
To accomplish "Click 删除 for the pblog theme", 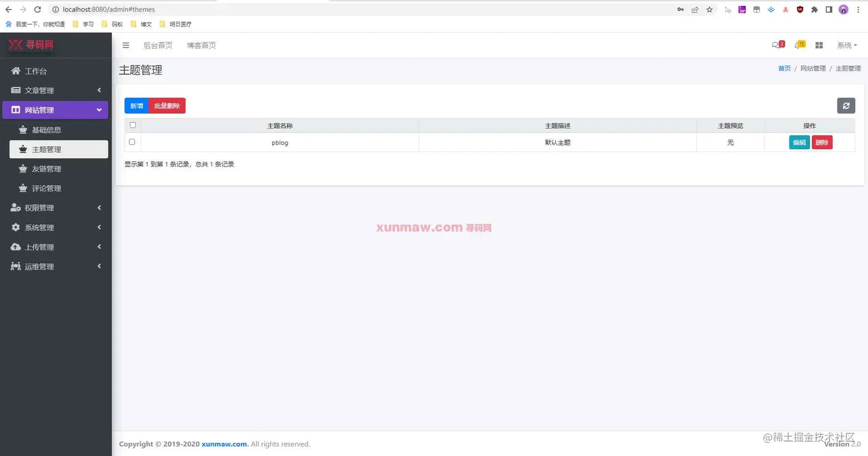I will point(822,142).
